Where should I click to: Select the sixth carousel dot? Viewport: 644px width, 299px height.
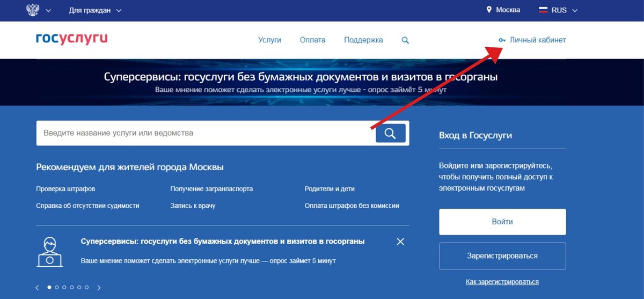point(87,287)
